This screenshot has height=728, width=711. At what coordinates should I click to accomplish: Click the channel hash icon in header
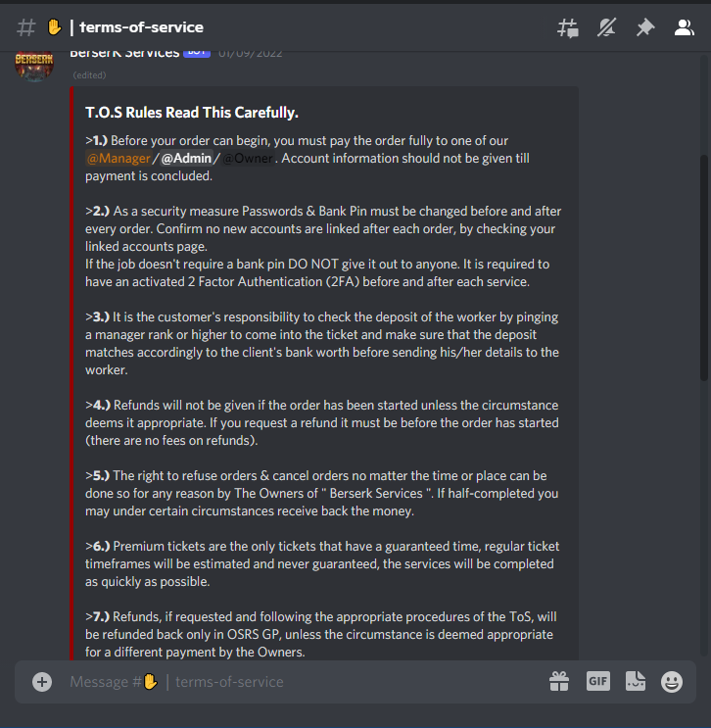(26, 27)
